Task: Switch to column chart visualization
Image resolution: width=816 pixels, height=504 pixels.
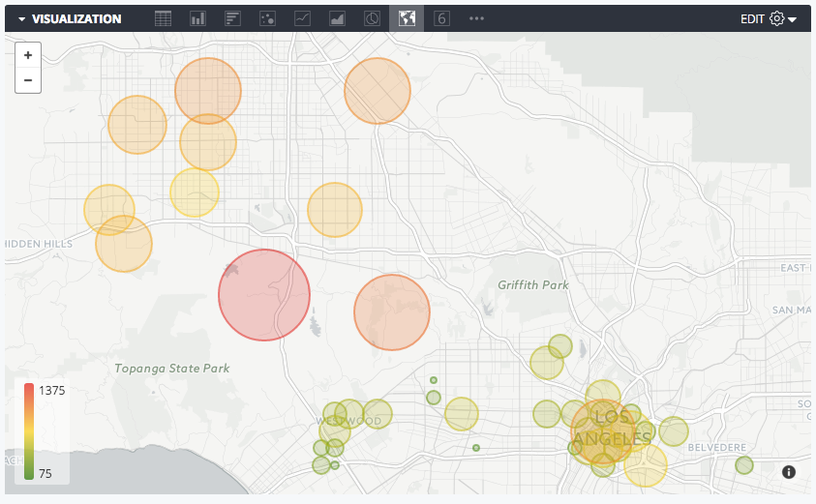Action: [x=197, y=18]
